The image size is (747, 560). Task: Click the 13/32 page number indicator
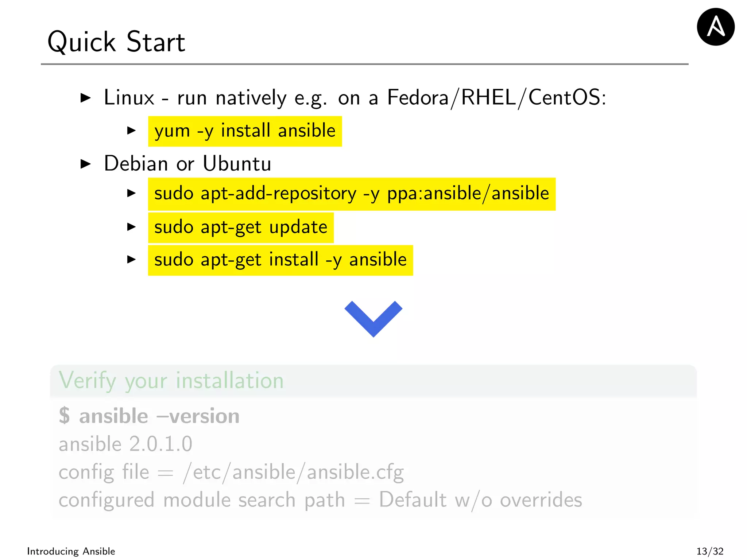[x=710, y=551]
